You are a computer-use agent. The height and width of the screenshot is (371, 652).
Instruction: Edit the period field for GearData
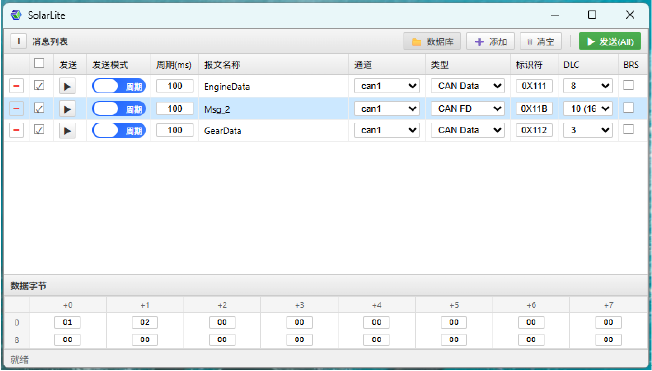click(175, 130)
